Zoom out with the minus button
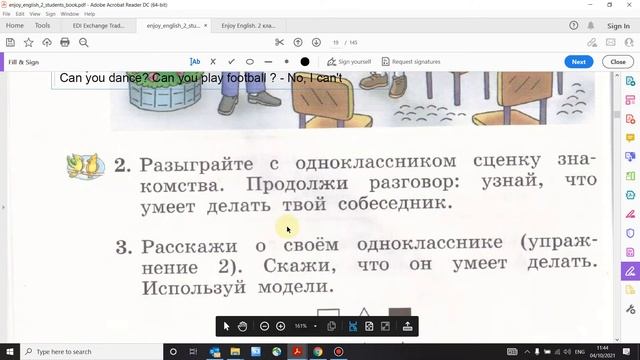Screen dimensions: 640x360 point(264,326)
